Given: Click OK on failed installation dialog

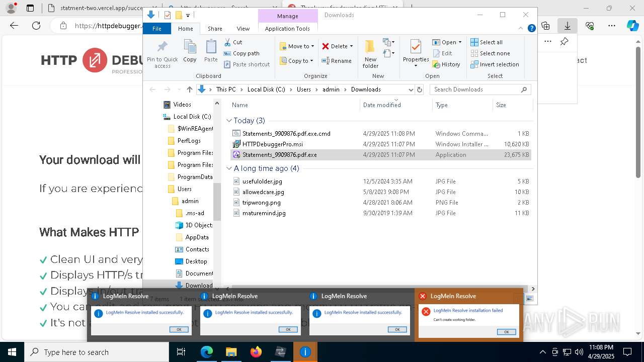Looking at the screenshot, I should [506, 332].
